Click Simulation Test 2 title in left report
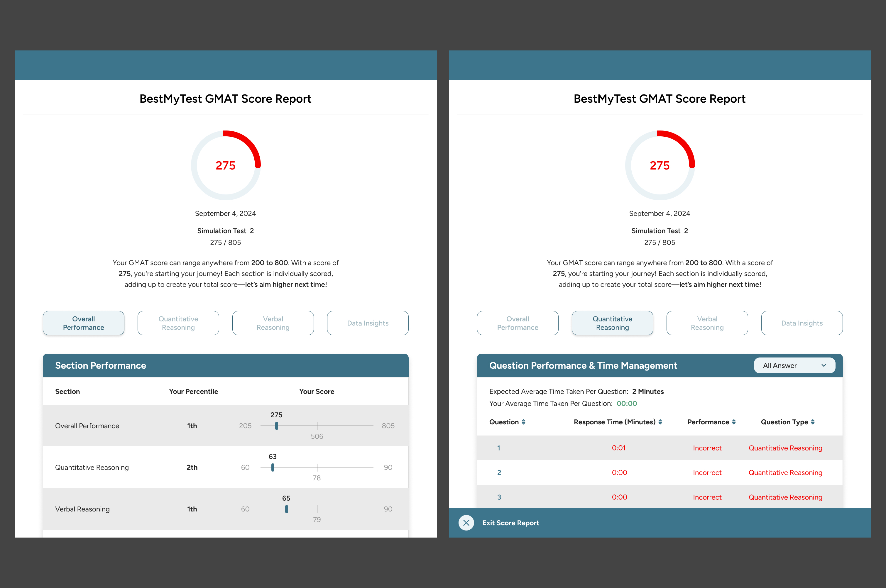The image size is (886, 588). pos(225,231)
